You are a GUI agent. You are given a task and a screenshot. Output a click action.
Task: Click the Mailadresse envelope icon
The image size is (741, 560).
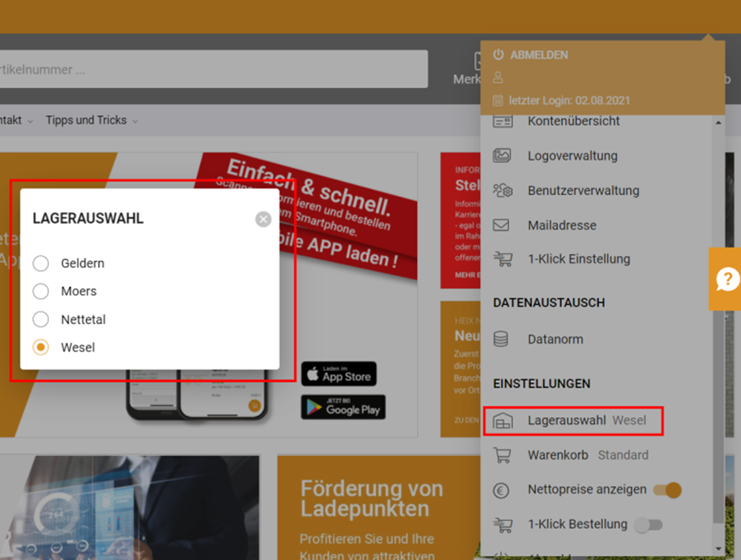501,226
